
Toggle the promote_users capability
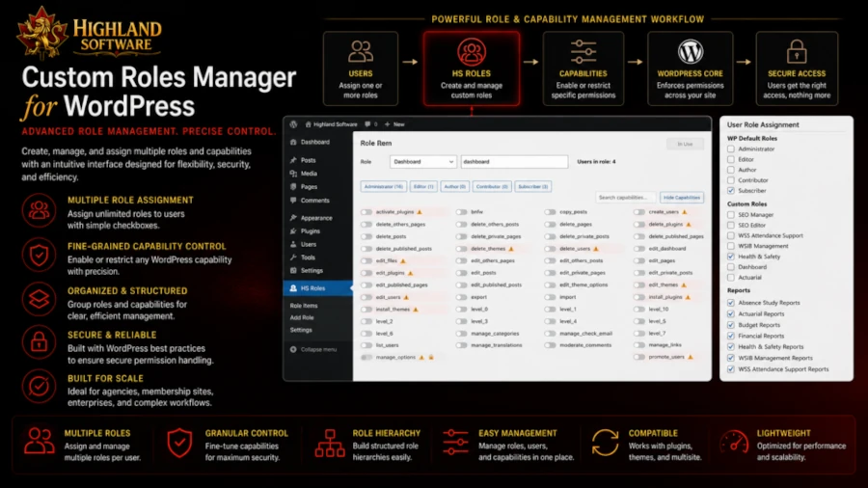tap(639, 358)
